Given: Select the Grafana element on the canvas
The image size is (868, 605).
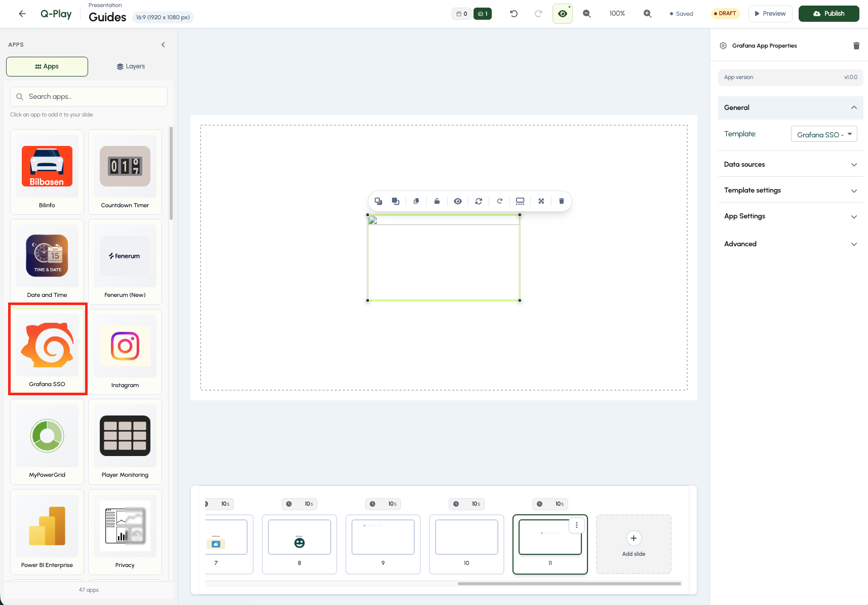Looking at the screenshot, I should 444,258.
